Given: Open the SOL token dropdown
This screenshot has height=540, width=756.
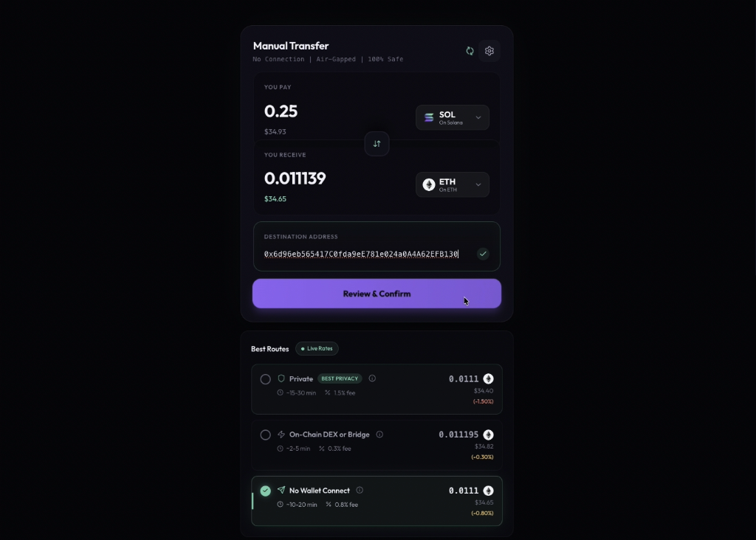Looking at the screenshot, I should click(452, 117).
